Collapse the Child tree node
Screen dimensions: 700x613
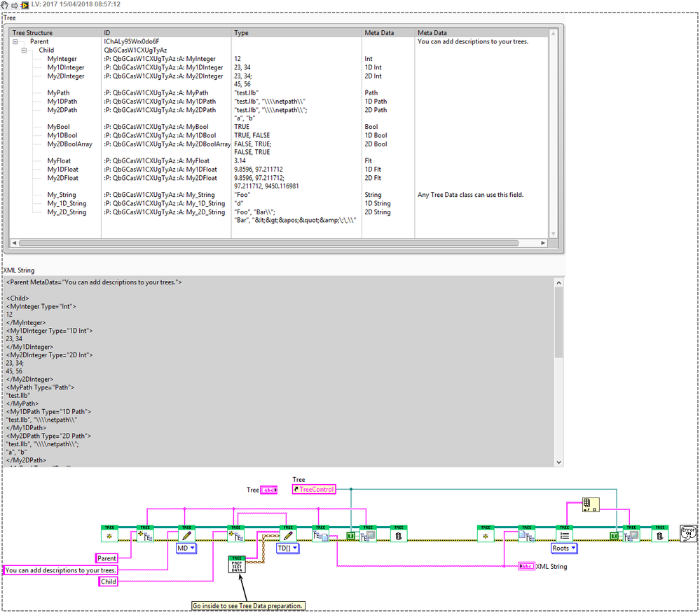click(x=24, y=50)
